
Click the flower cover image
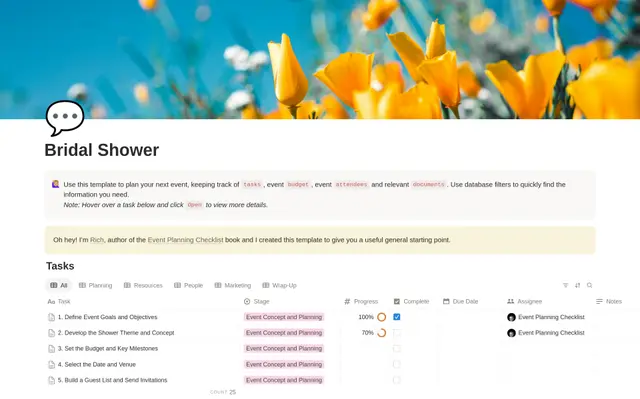tap(320, 60)
